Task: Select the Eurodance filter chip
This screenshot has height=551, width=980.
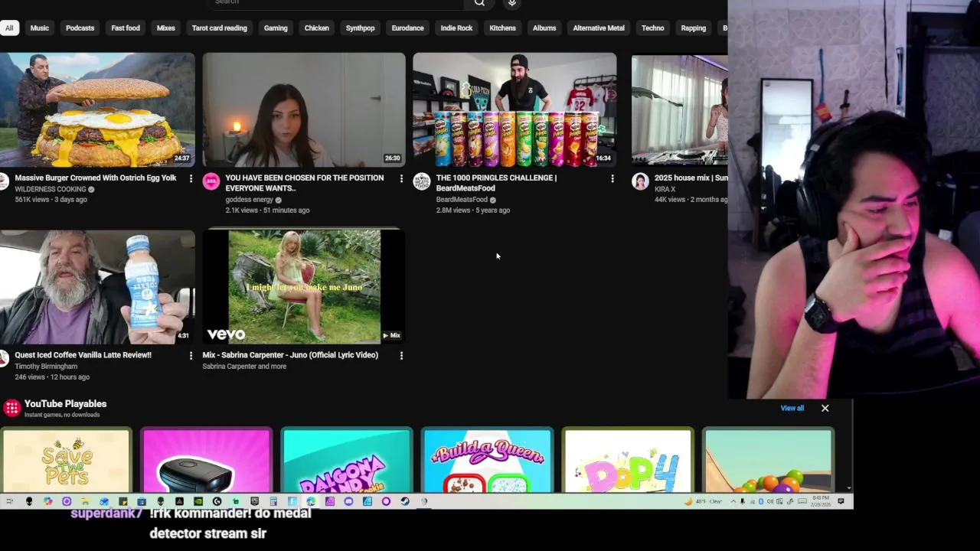Action: [x=407, y=28]
